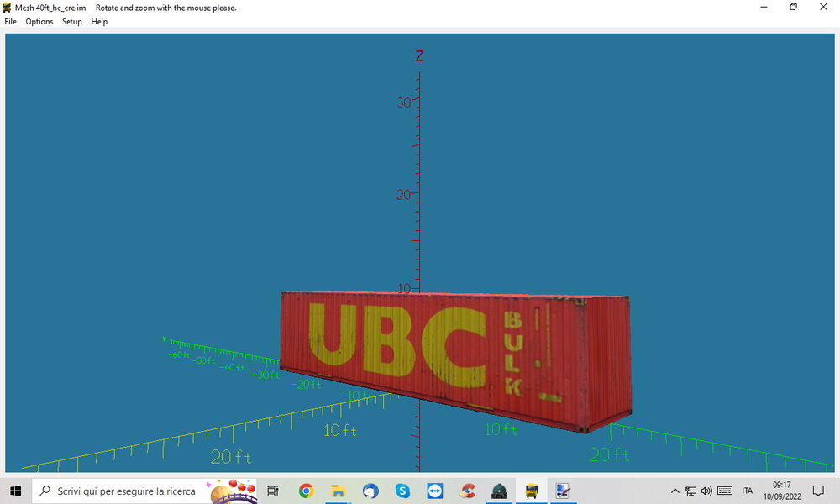Launch Google Chrome from the taskbar
The height and width of the screenshot is (504, 840).
(306, 491)
